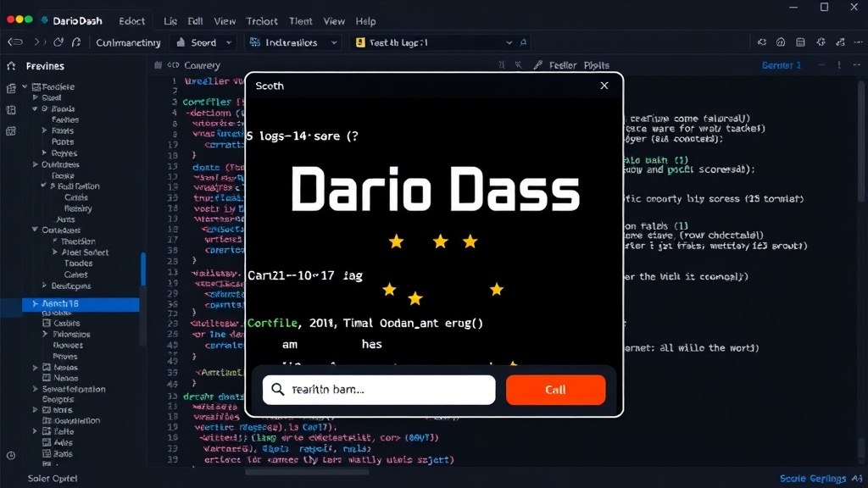Click the third left sidebar calendar icon
The width and height of the screenshot is (868, 488).
coord(11,131)
